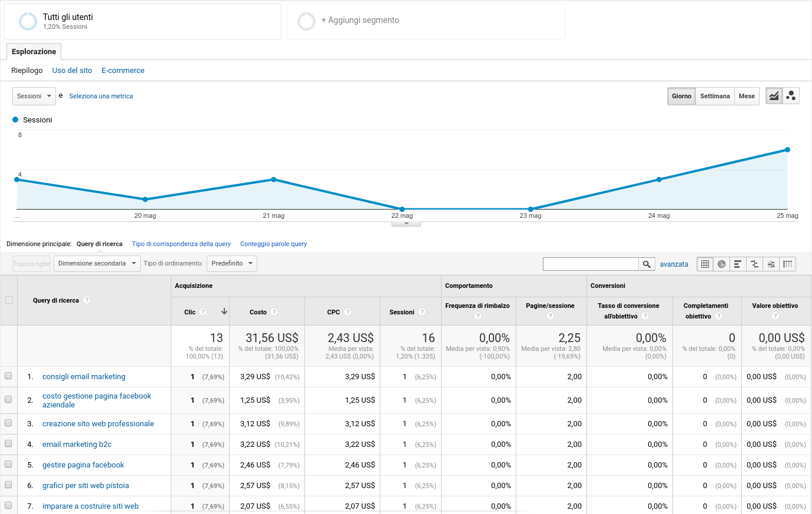Choose Tipo di corrispondenza della query dimension

pyautogui.click(x=181, y=244)
